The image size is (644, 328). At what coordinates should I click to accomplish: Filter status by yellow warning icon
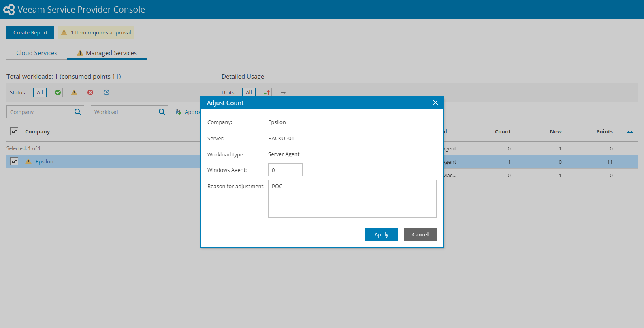[x=74, y=92]
